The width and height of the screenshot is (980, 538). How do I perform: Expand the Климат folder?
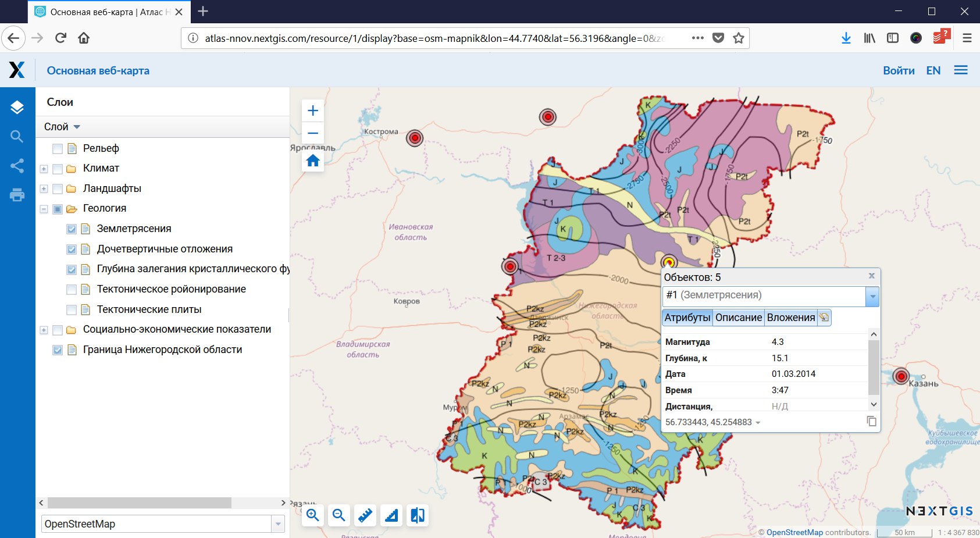pyautogui.click(x=44, y=169)
